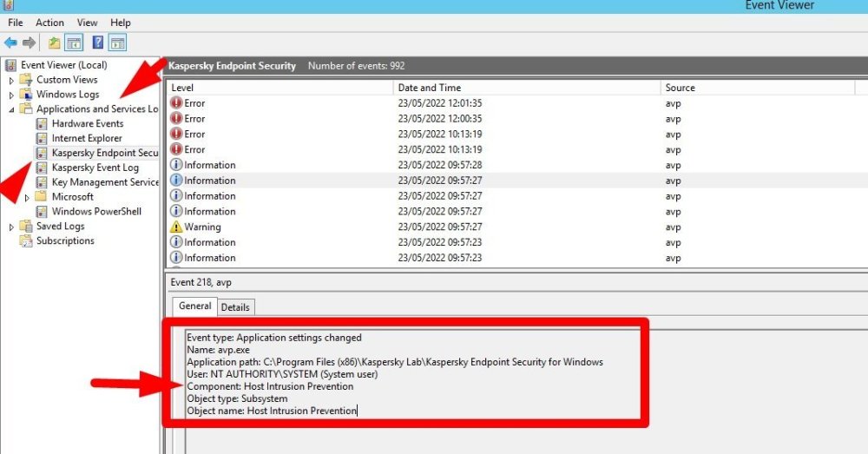Expand the Custom Views node

pos(11,80)
